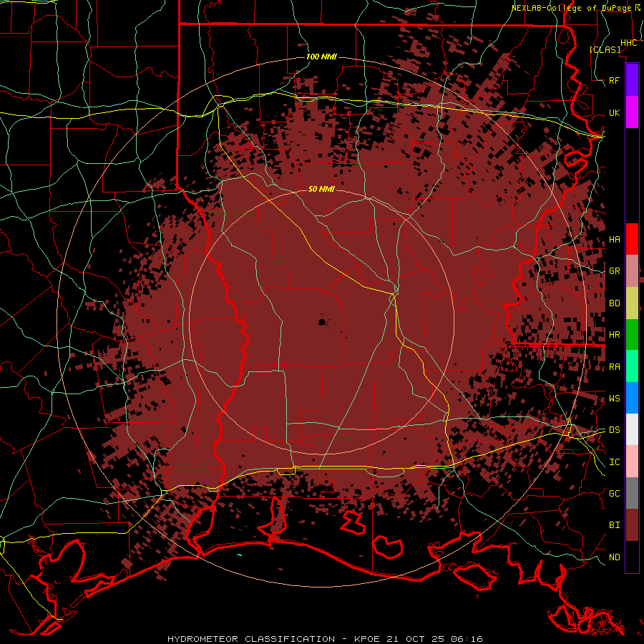Image resolution: width=644 pixels, height=644 pixels.
Task: Click the IC legend label
Action: (x=614, y=462)
